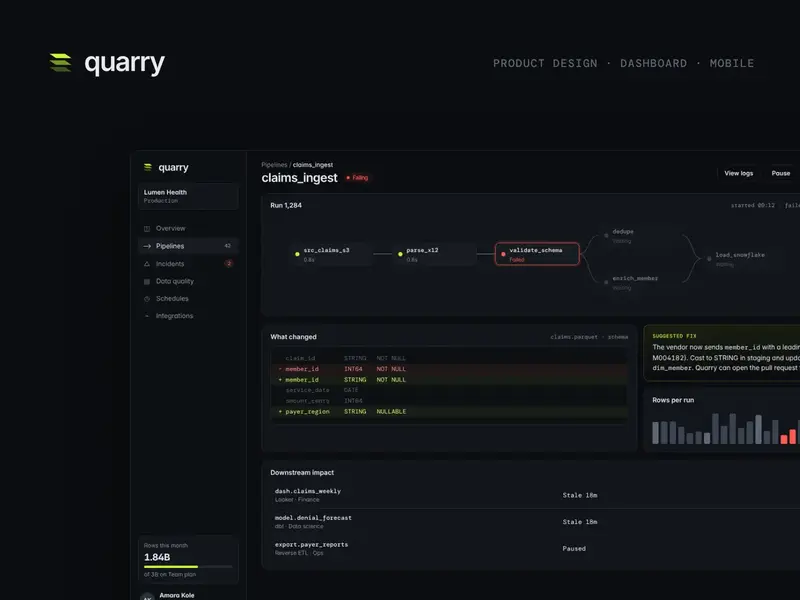The width and height of the screenshot is (800, 600).
Task: Open Data quality section
Action: click(x=188, y=281)
